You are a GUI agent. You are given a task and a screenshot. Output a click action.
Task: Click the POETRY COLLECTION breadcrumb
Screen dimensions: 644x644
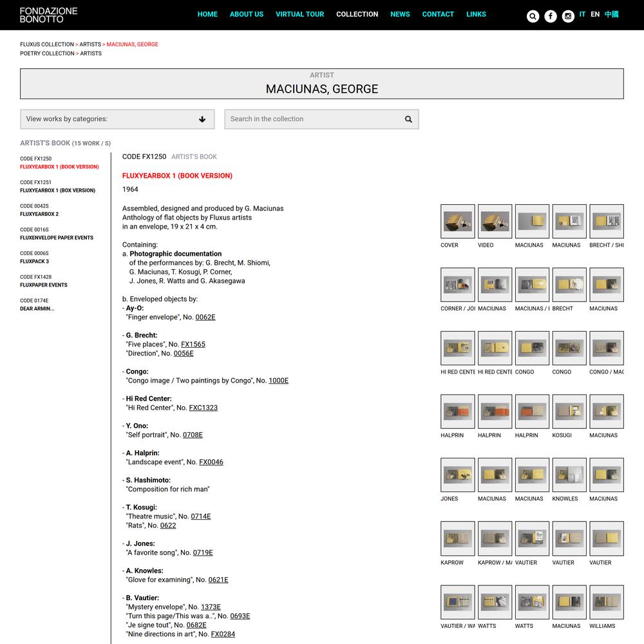coord(47,53)
